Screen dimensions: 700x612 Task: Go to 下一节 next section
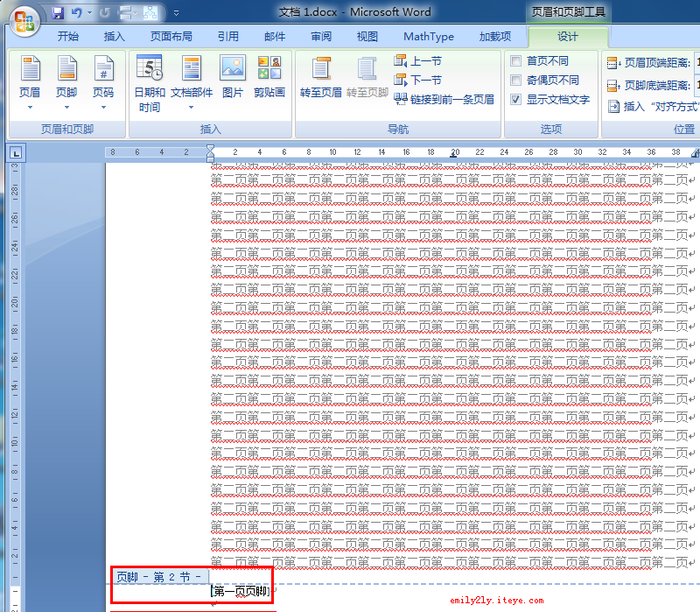click(418, 80)
